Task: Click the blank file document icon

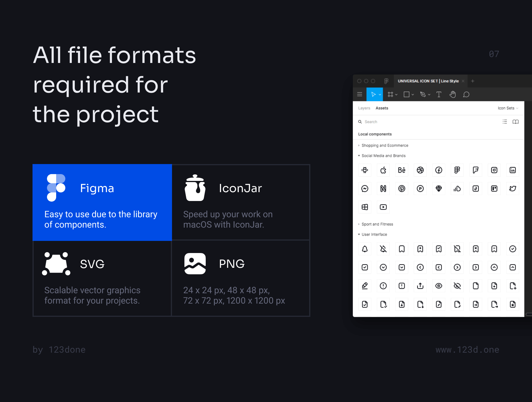Action: point(476,286)
